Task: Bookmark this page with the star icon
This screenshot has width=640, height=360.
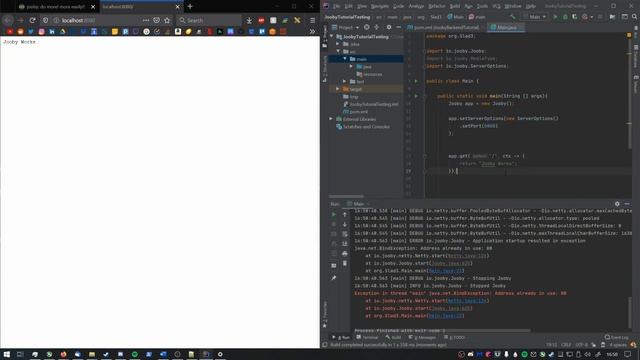Action: [x=167, y=20]
